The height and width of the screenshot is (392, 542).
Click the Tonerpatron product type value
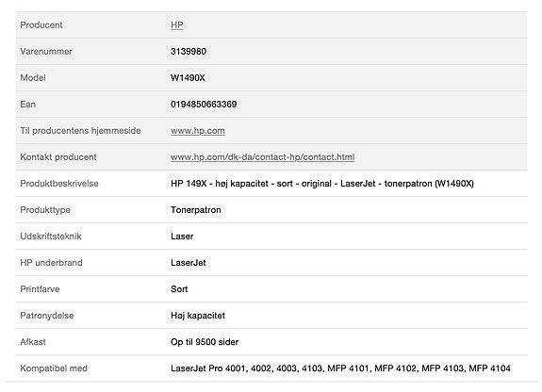pyautogui.click(x=196, y=210)
